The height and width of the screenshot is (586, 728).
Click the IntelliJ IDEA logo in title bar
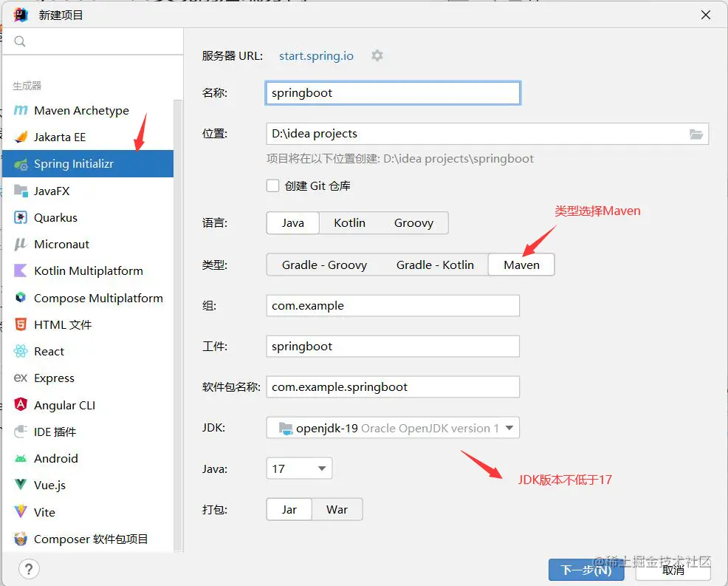tap(21, 15)
